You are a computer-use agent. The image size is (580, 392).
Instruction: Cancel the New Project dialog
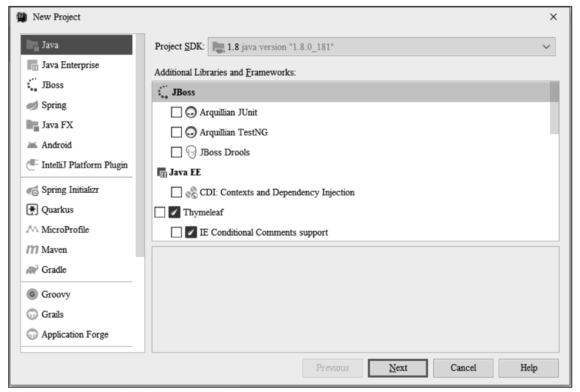463,368
